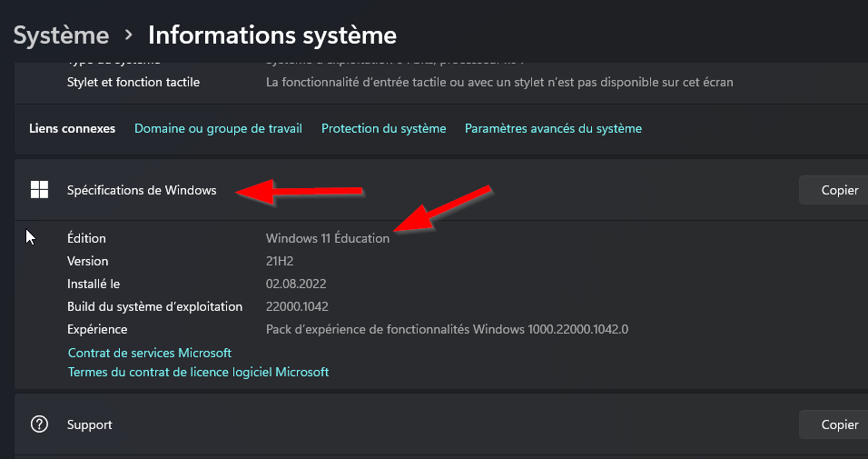Select the touch input unavailable message text
This screenshot has height=459, width=868.
[x=499, y=82]
